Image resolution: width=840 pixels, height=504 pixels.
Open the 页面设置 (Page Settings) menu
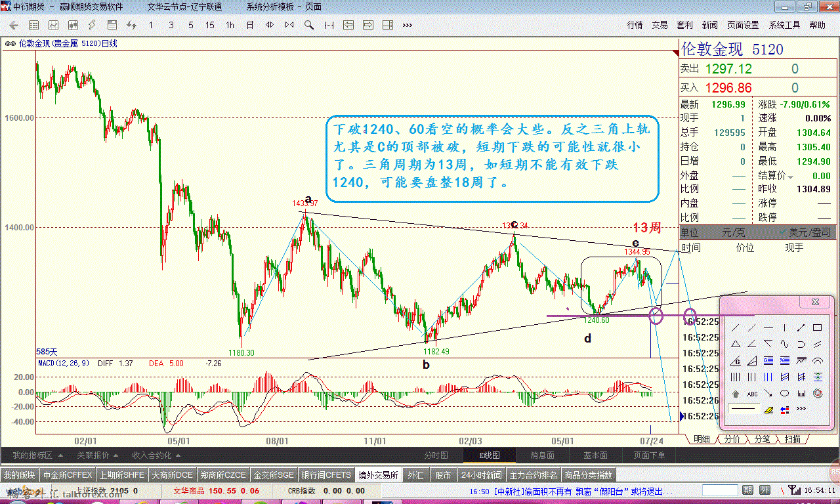(743, 25)
